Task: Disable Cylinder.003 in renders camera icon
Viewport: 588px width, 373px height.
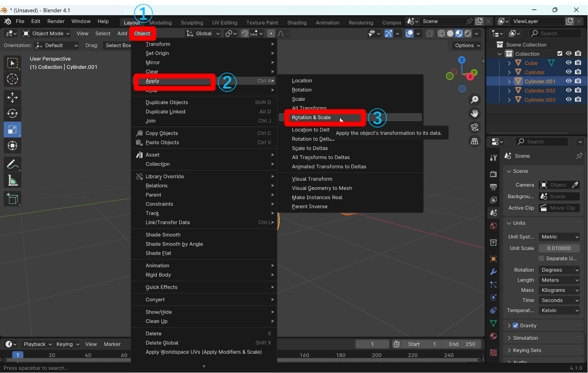Action: coord(578,100)
